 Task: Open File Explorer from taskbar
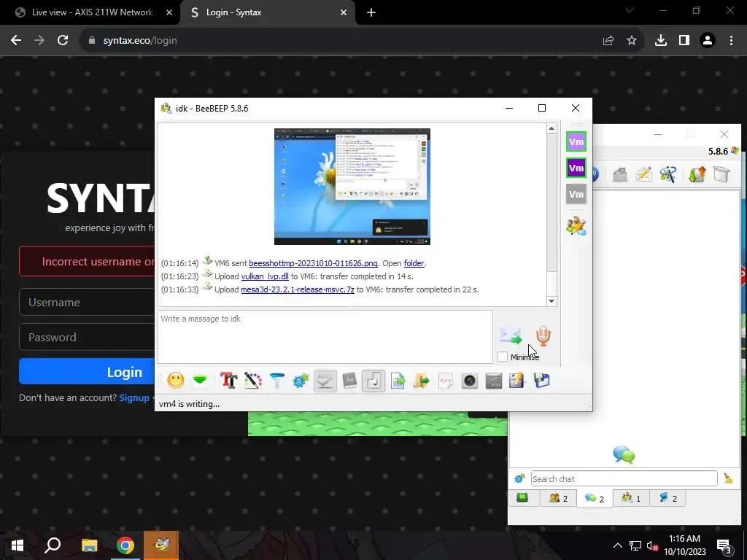[89, 545]
